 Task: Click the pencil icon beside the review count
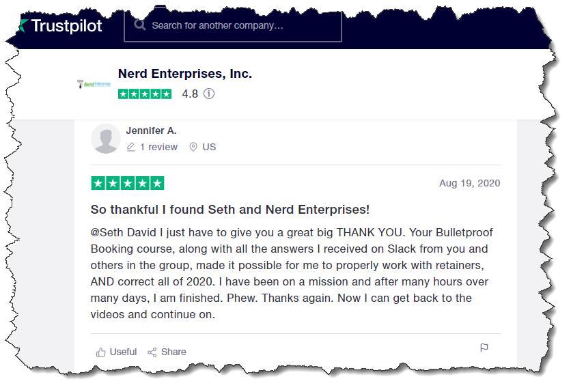pyautogui.click(x=131, y=147)
